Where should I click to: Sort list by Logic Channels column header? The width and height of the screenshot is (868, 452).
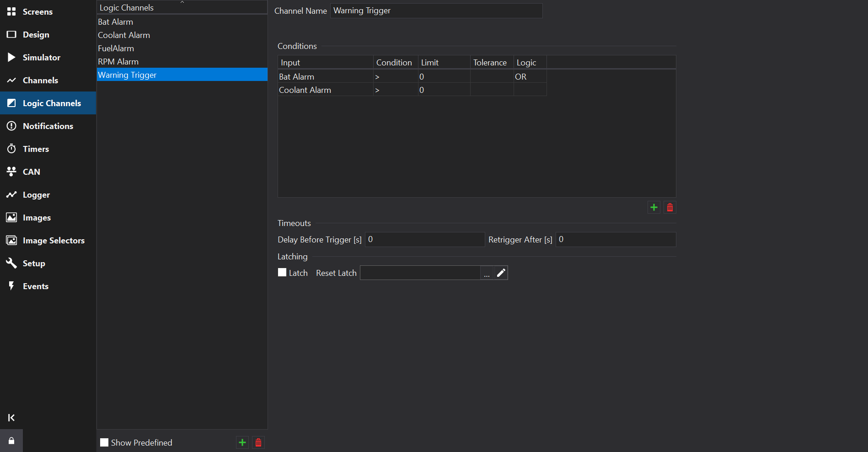point(182,8)
